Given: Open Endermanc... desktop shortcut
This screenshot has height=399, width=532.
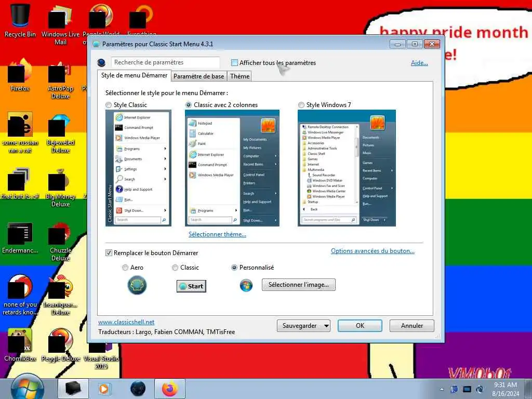Looking at the screenshot, I should 20,237.
